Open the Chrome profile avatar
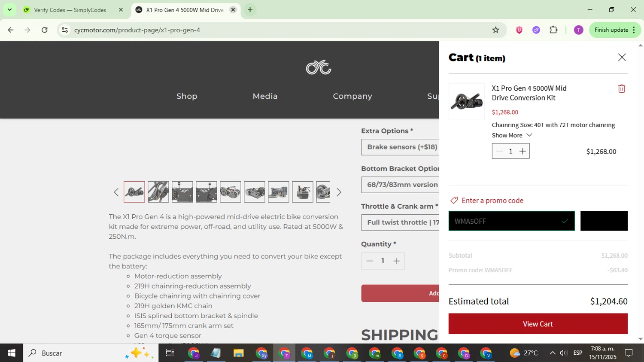This screenshot has width=644, height=362. (578, 30)
